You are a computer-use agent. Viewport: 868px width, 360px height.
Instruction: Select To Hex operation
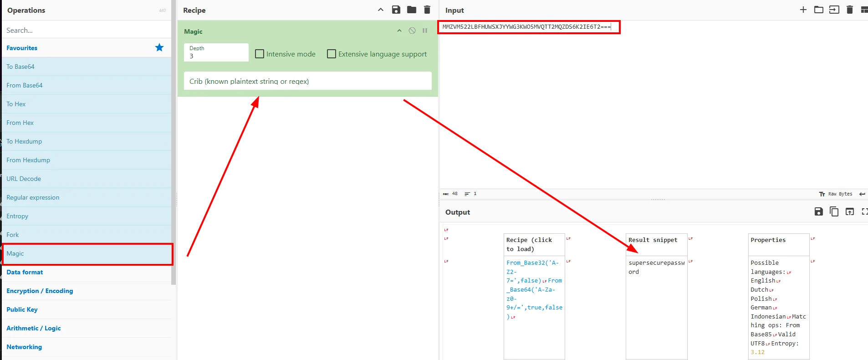(87, 104)
